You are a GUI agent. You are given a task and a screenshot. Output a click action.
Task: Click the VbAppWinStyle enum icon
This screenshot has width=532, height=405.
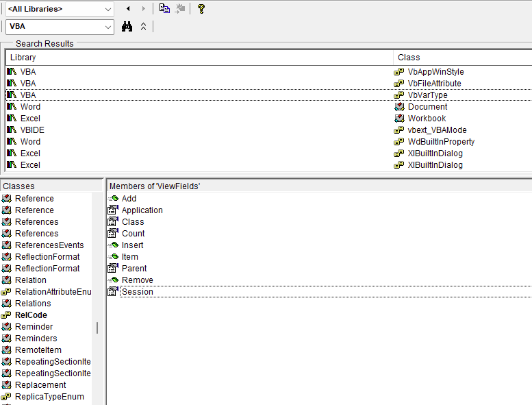(x=399, y=72)
